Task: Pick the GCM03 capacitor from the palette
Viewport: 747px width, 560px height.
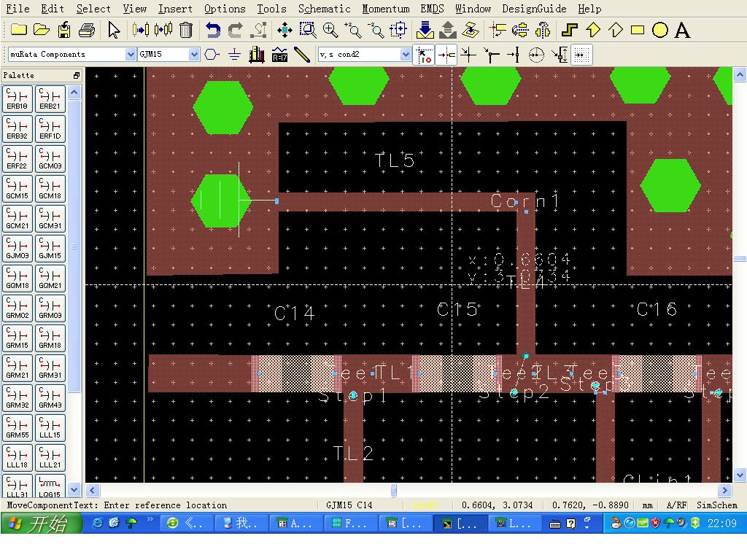Action: click(x=50, y=158)
